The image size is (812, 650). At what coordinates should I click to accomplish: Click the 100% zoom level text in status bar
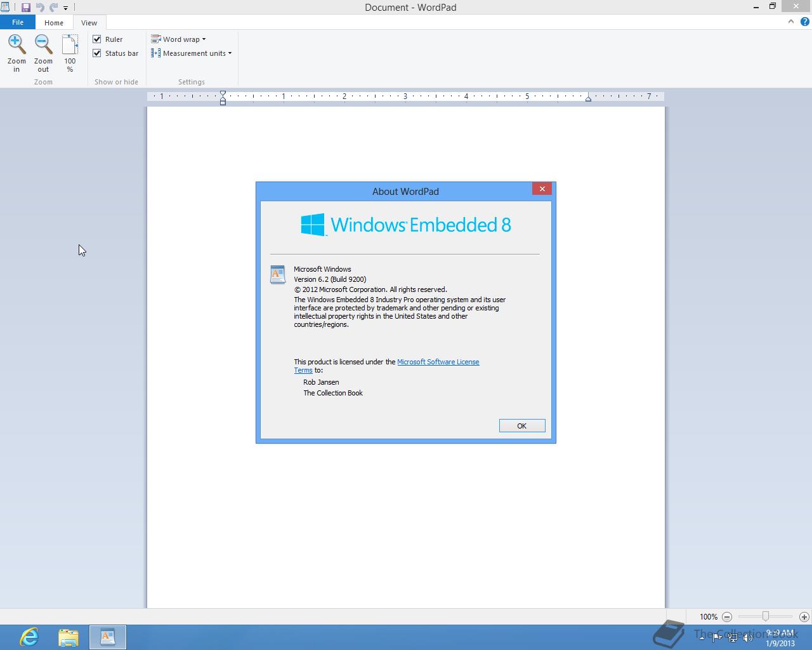709,617
